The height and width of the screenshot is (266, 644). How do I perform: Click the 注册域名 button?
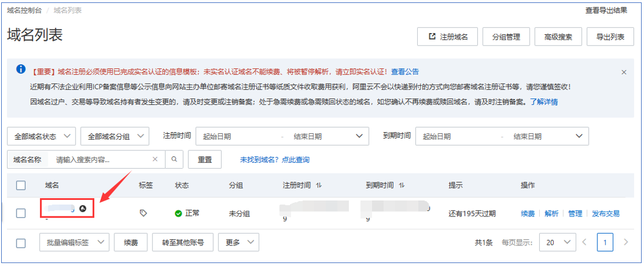tap(447, 37)
